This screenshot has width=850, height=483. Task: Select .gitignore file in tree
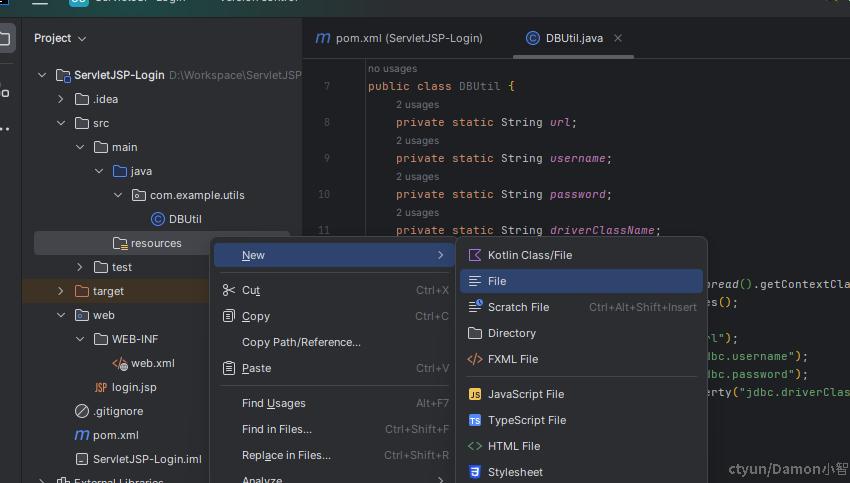coord(118,411)
